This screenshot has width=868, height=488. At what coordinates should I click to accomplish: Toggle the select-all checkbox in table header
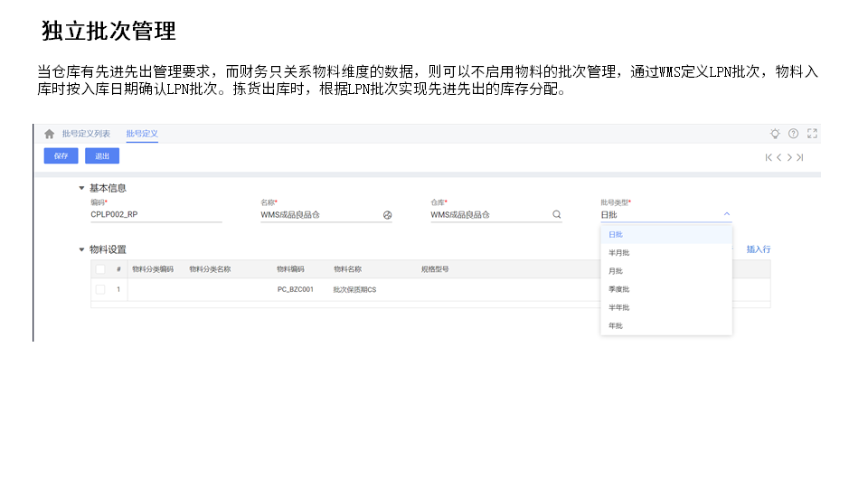click(x=100, y=269)
